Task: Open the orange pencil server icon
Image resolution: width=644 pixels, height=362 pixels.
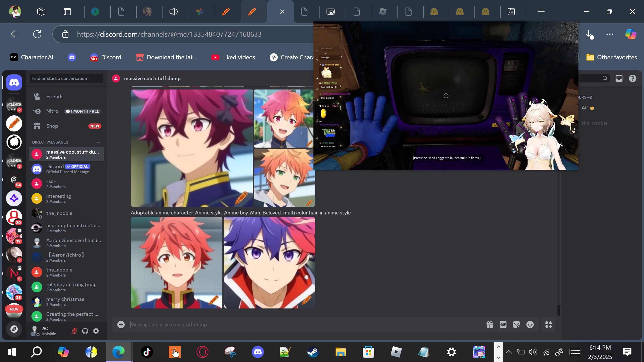Action: pos(14,123)
